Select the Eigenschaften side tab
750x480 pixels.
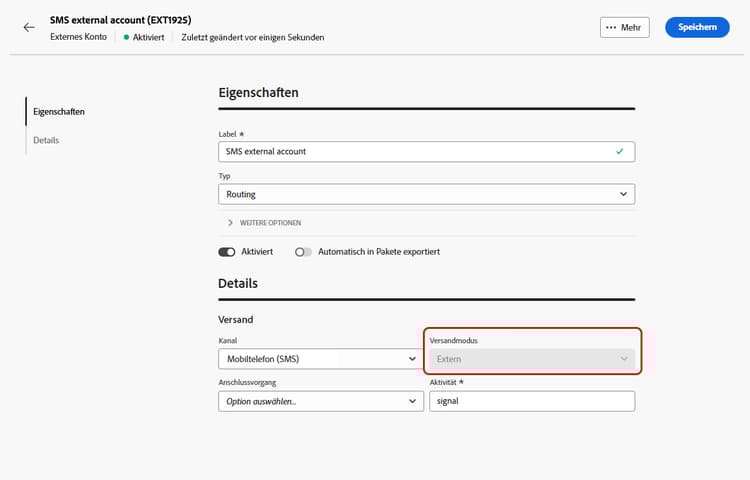point(58,111)
